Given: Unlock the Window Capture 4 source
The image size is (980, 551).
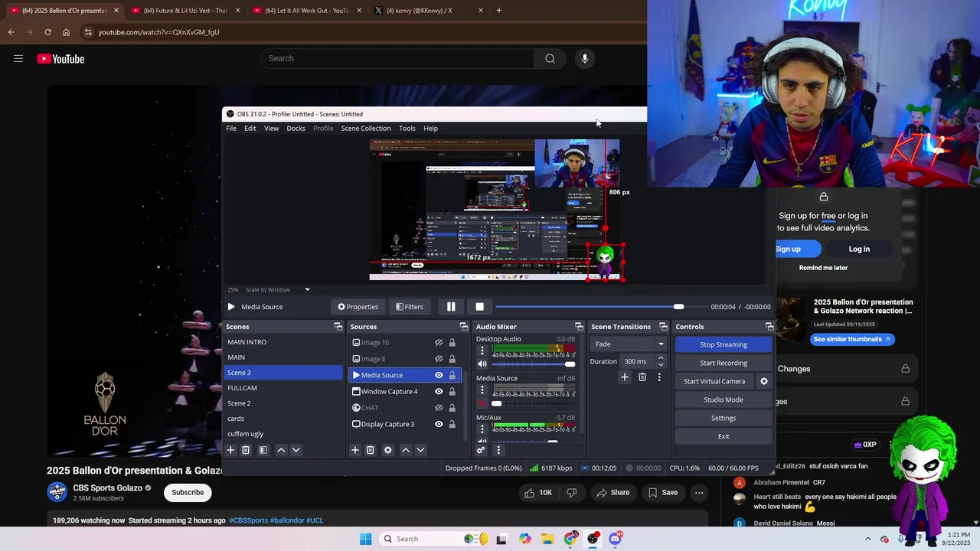Looking at the screenshot, I should click(x=452, y=391).
